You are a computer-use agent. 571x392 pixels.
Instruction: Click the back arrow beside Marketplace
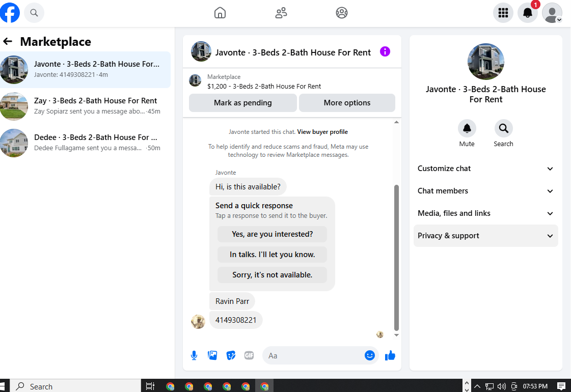click(x=8, y=42)
